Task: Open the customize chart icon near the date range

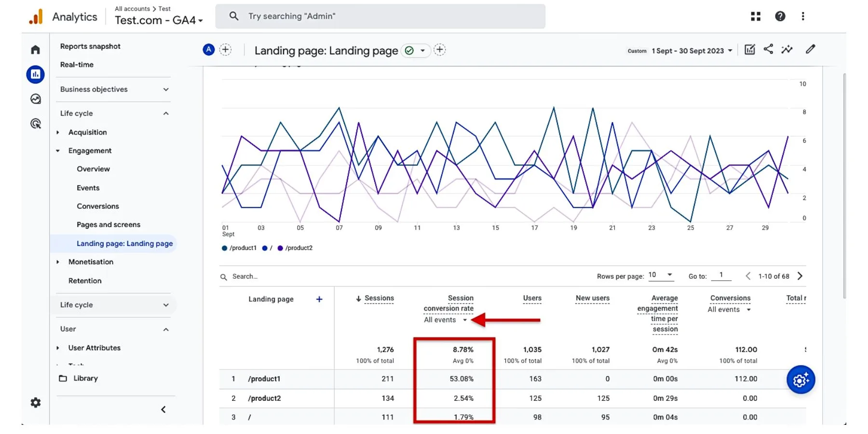Action: (x=749, y=49)
